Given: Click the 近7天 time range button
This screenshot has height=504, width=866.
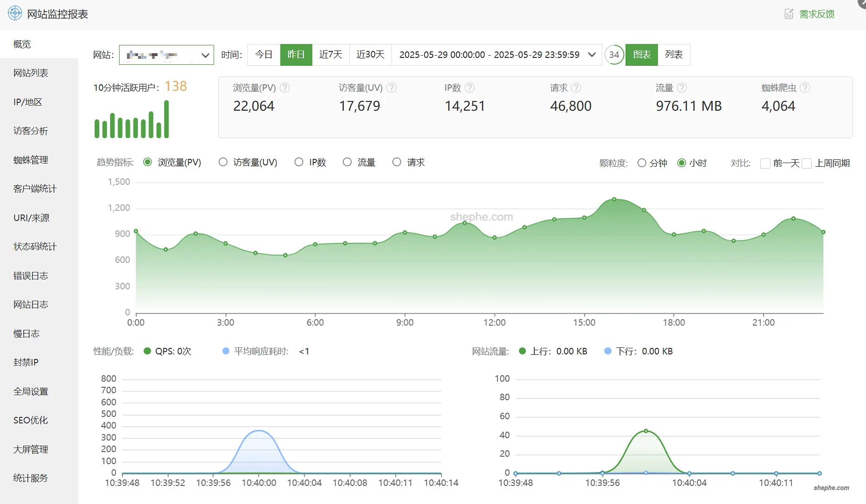Looking at the screenshot, I should [330, 55].
